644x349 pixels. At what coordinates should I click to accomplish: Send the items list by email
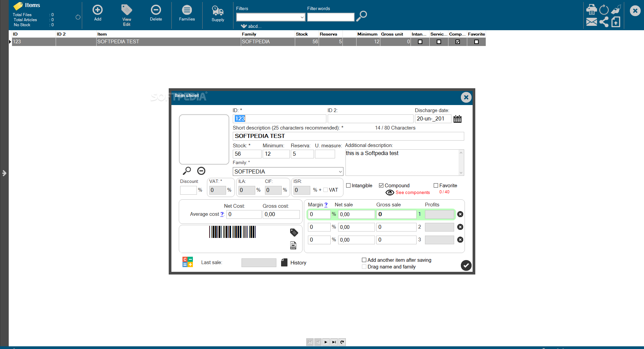(x=592, y=22)
